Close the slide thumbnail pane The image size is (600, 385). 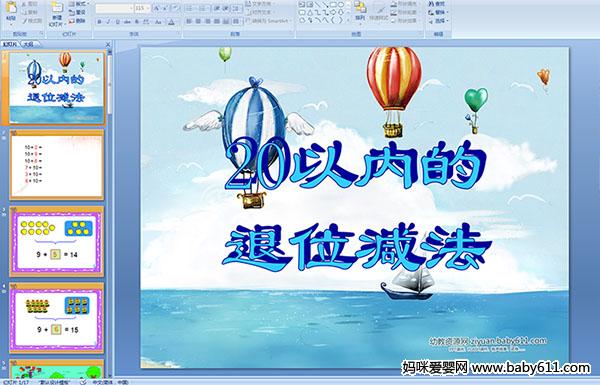[x=108, y=44]
